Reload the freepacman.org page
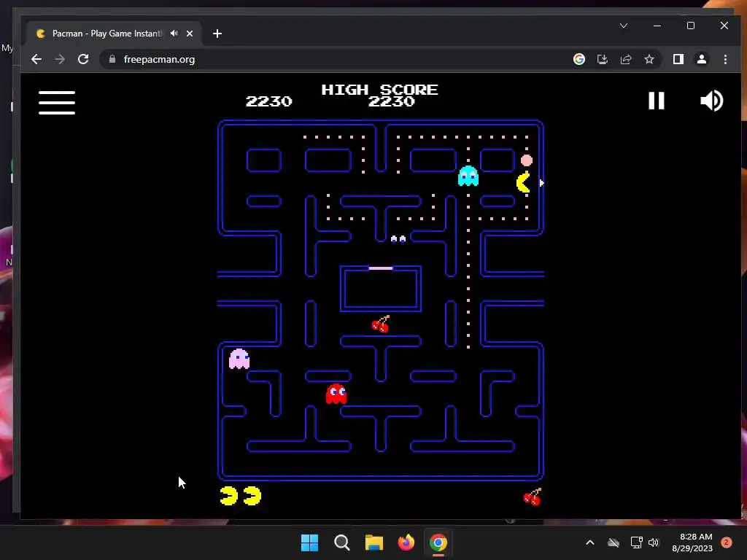Image resolution: width=747 pixels, height=560 pixels. (x=83, y=59)
